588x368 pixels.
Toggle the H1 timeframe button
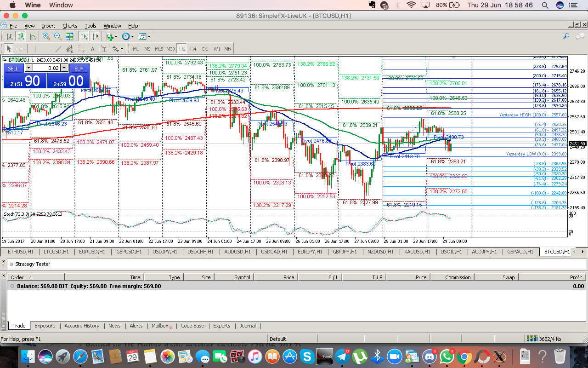182,49
